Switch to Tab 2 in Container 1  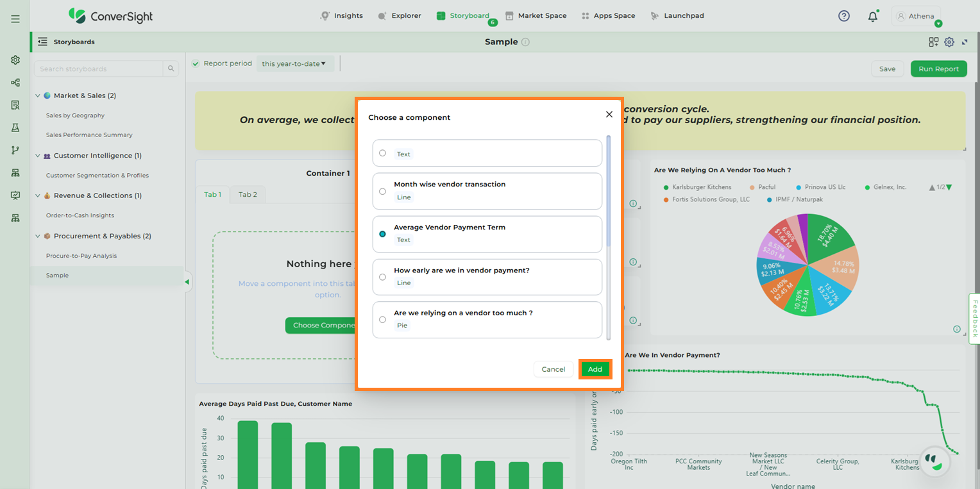248,194
